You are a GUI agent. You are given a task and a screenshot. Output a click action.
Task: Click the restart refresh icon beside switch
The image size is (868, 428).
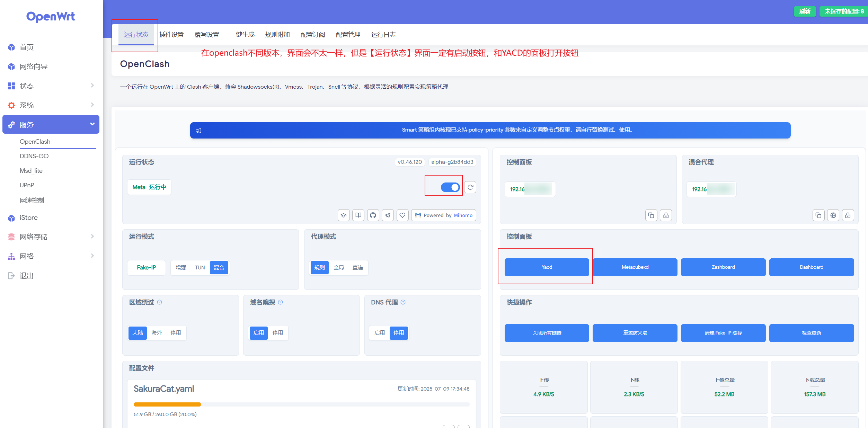coord(470,187)
